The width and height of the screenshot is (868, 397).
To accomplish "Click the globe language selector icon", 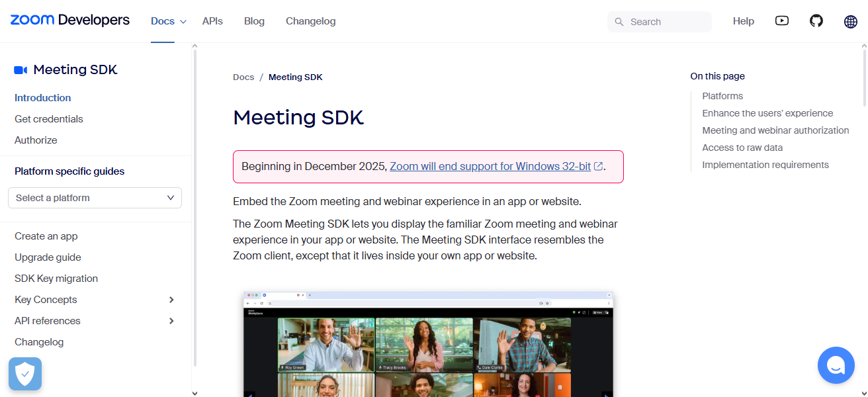I will pyautogui.click(x=850, y=21).
